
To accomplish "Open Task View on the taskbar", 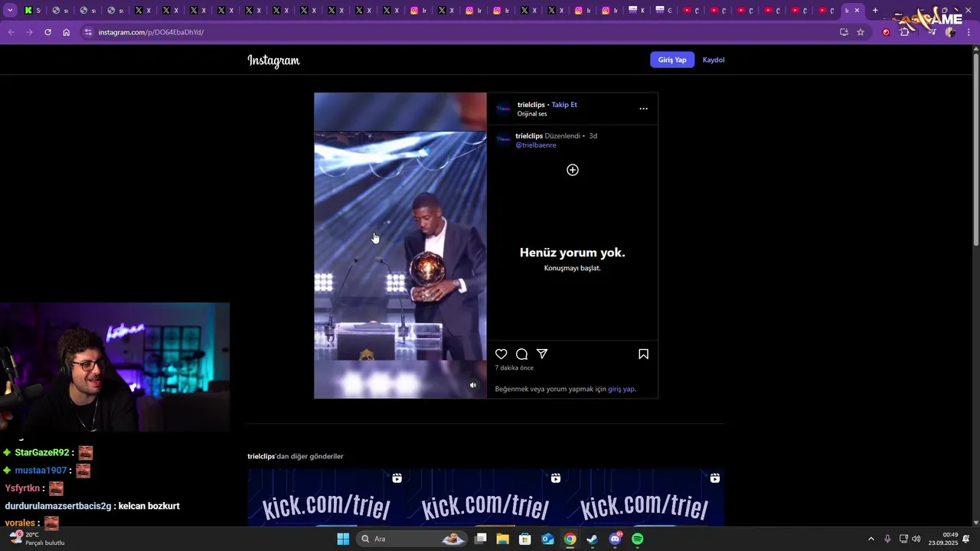I will 480,539.
